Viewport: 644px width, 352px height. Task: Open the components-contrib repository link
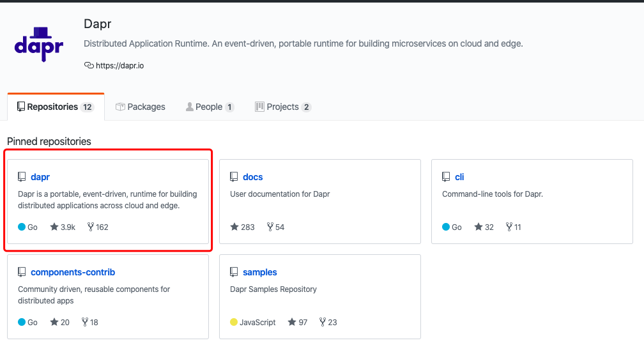pos(73,272)
